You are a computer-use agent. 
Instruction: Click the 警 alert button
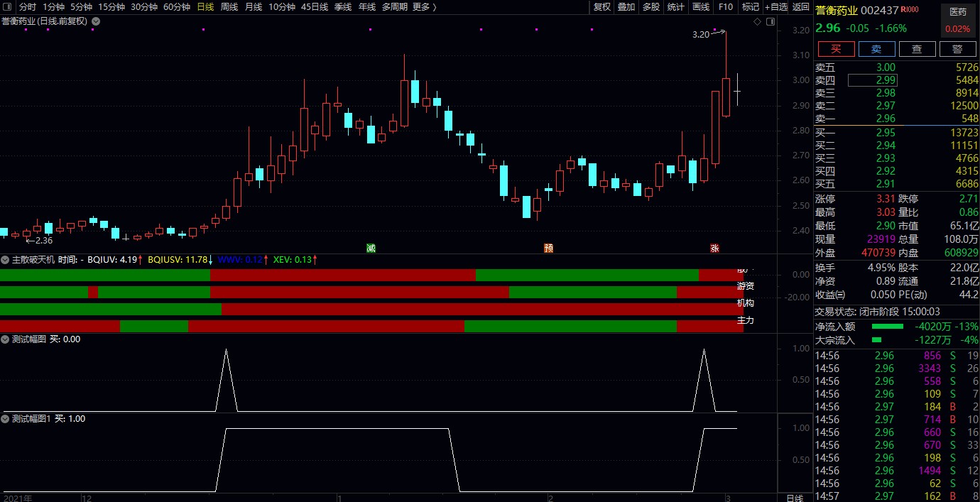tap(957, 49)
